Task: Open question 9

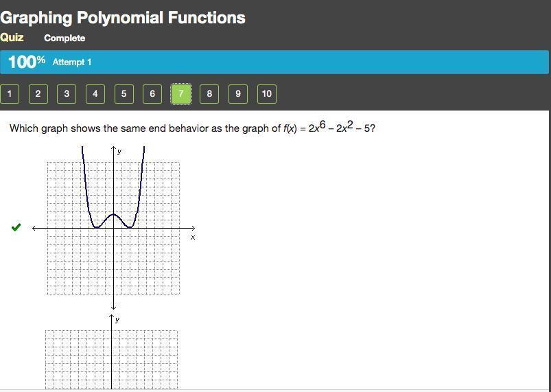Action: pyautogui.click(x=238, y=94)
